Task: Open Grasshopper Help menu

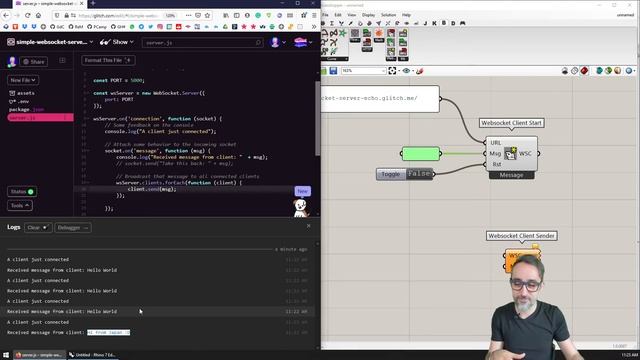Action: click(x=406, y=15)
